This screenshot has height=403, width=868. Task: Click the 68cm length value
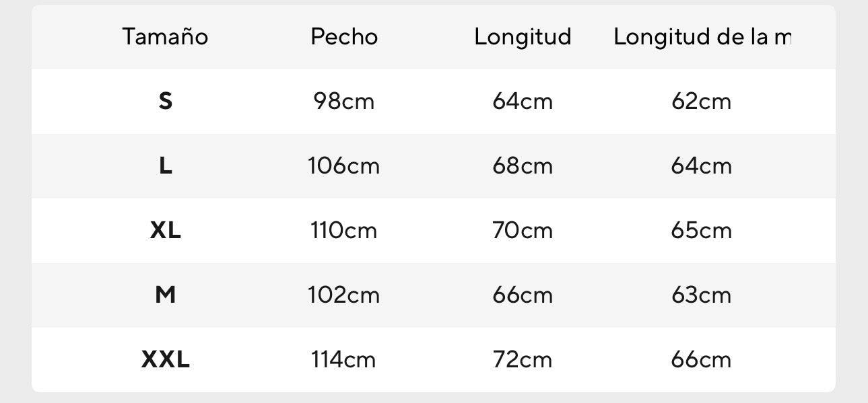click(523, 166)
